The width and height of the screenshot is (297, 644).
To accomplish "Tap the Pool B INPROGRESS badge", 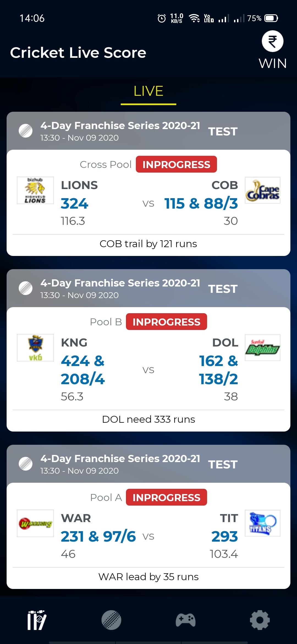I will tap(166, 322).
